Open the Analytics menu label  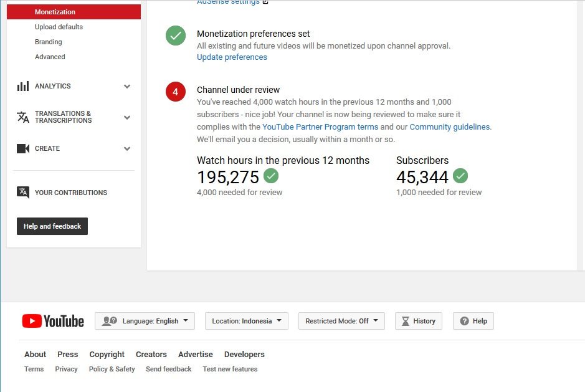pos(52,86)
